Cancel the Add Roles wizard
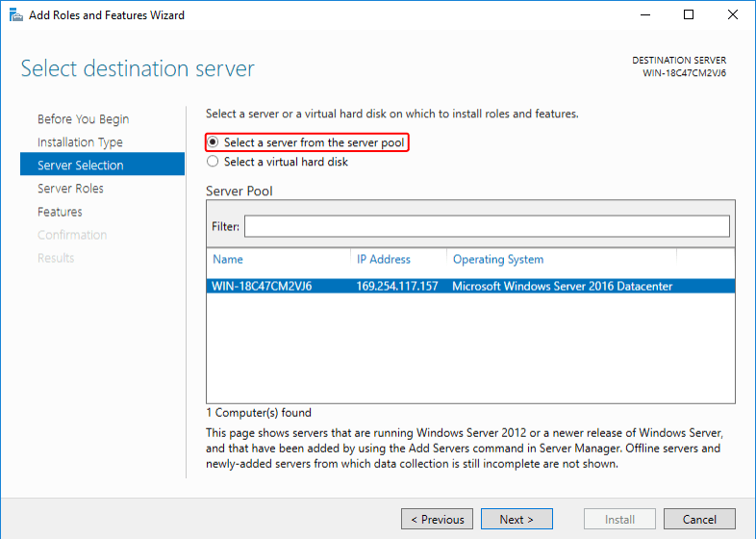The image size is (756, 539). click(x=699, y=519)
